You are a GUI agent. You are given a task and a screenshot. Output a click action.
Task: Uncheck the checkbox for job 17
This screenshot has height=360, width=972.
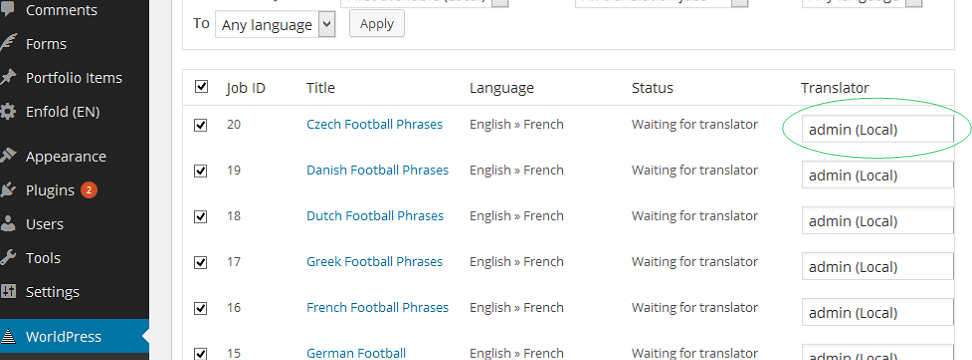(201, 262)
